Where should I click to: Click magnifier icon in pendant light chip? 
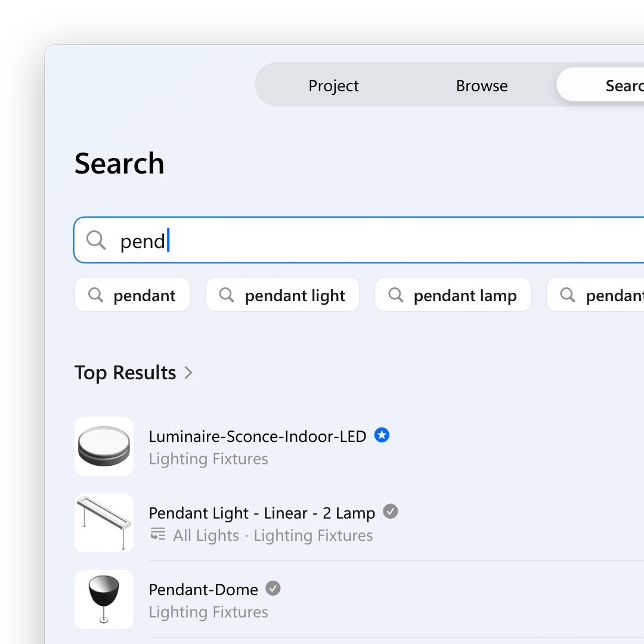(227, 295)
